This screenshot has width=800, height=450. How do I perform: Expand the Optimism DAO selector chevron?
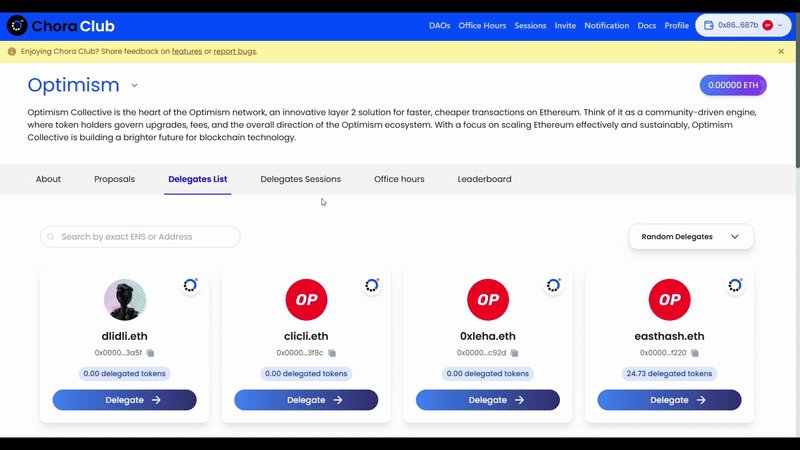pyautogui.click(x=134, y=85)
